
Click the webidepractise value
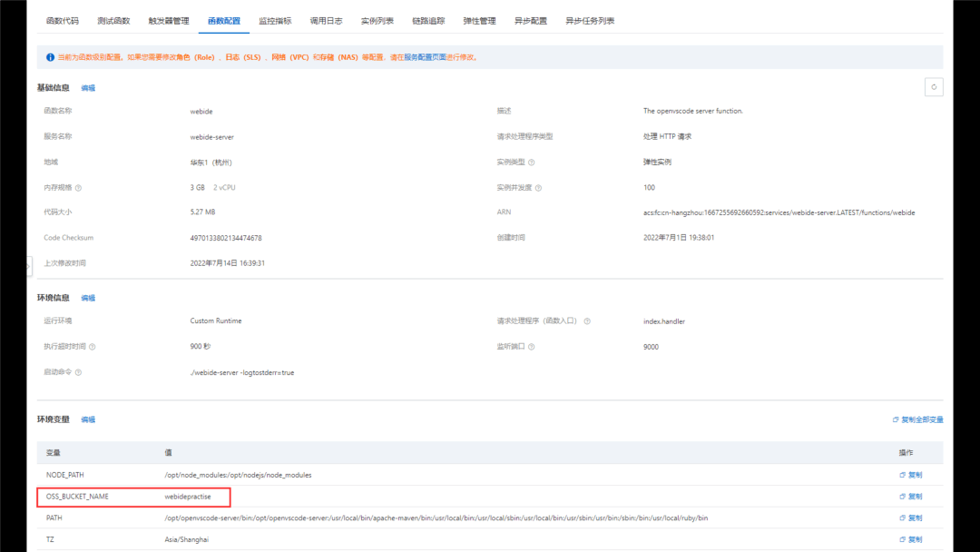tap(188, 497)
